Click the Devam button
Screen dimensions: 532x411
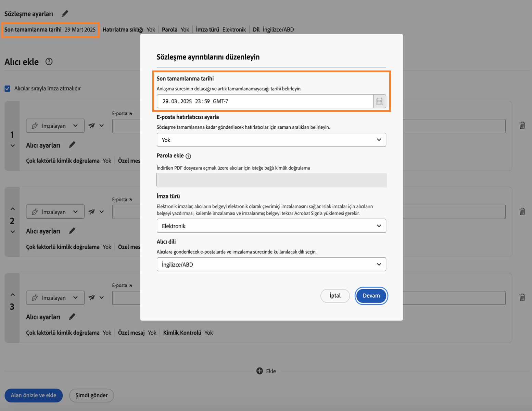[x=371, y=296]
